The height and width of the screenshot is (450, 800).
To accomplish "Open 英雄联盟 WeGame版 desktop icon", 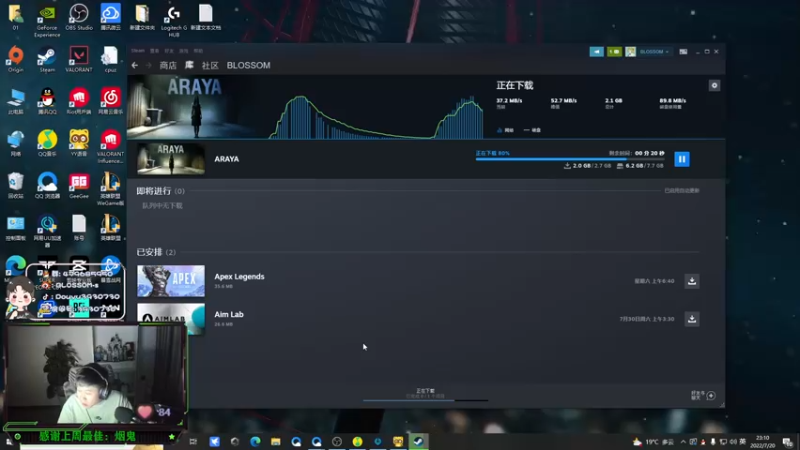I will (110, 189).
